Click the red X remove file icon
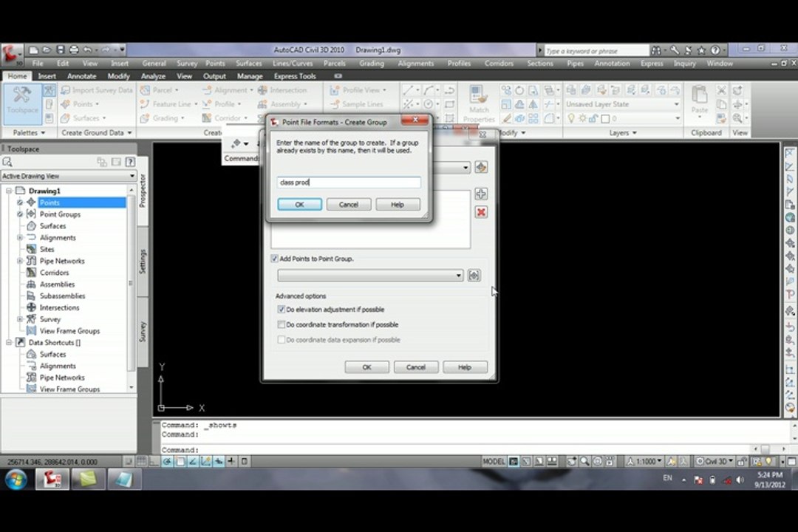Screen dimensions: 798x532 [481, 212]
